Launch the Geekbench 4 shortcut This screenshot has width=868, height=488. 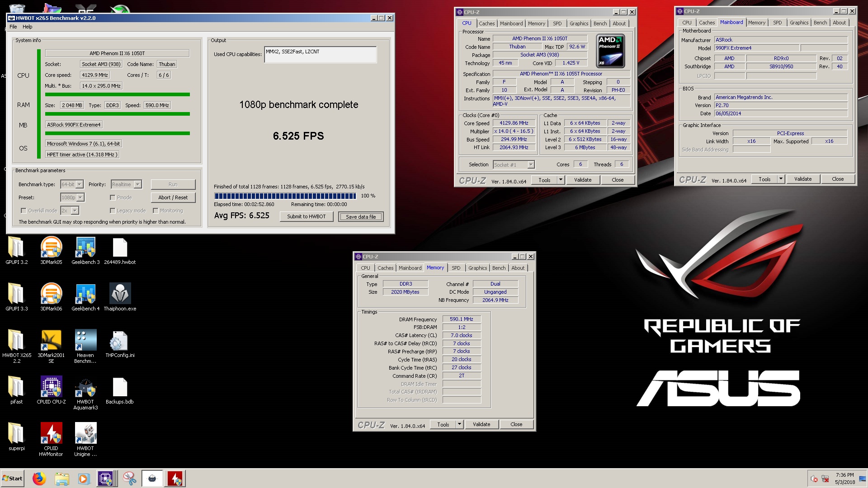[85, 296]
